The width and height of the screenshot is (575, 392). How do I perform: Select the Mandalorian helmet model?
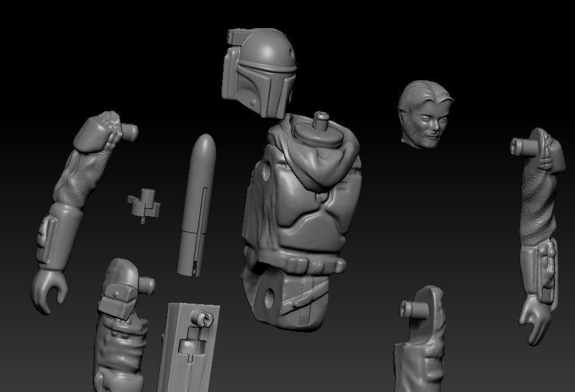click(259, 72)
